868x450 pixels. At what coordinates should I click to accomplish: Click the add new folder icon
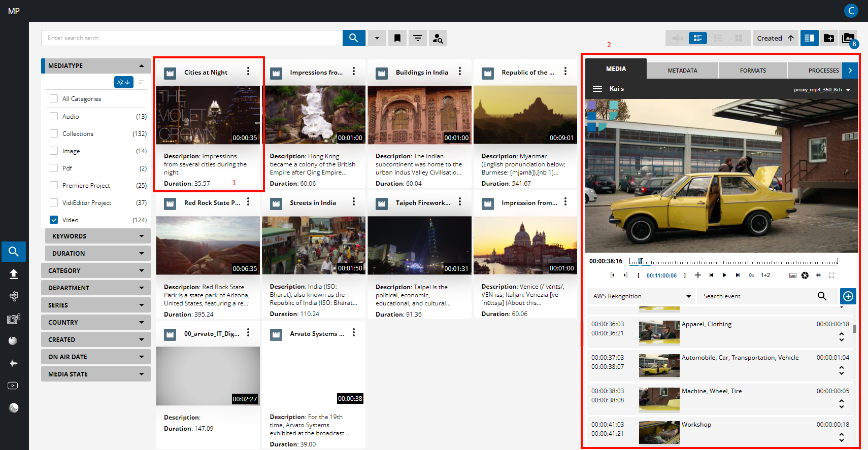pos(828,38)
